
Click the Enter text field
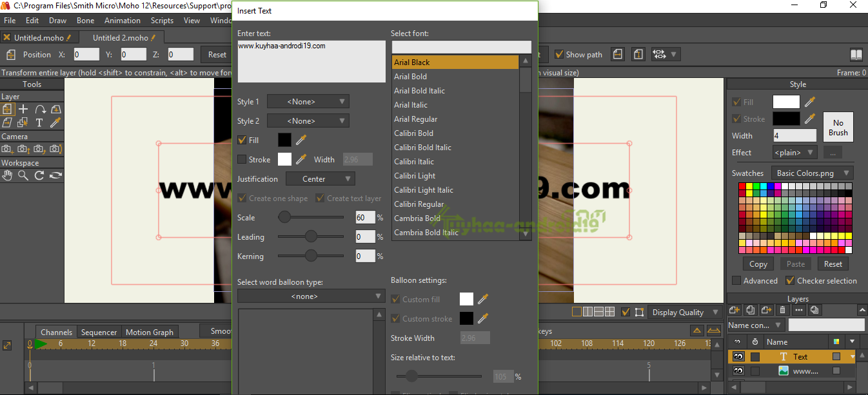coord(311,61)
